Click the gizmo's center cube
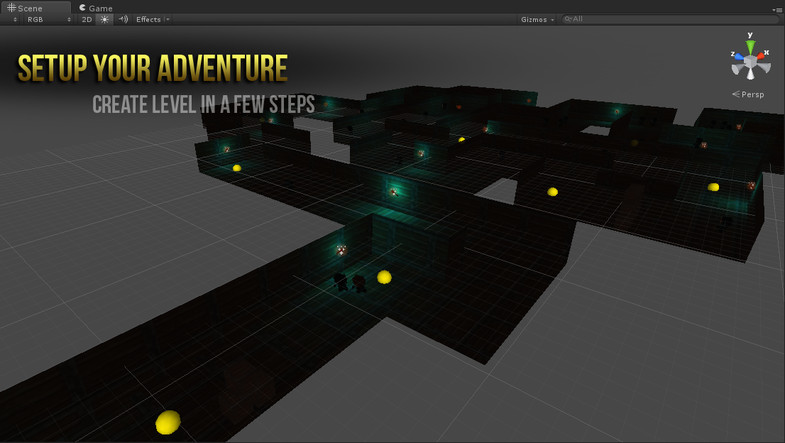This screenshot has height=443, width=785. pos(750,62)
